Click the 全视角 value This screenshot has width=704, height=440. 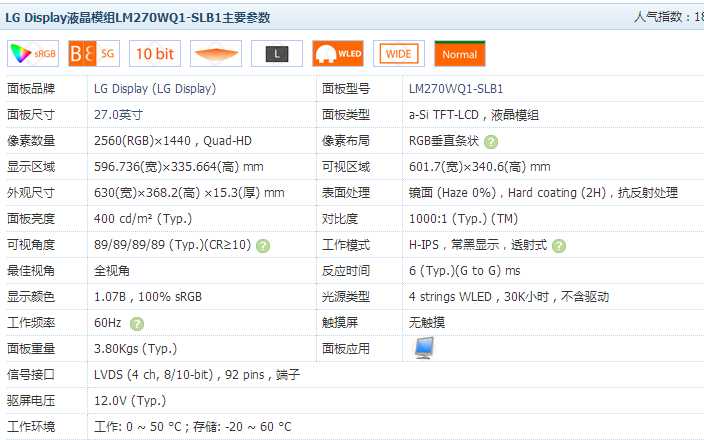tap(112, 271)
